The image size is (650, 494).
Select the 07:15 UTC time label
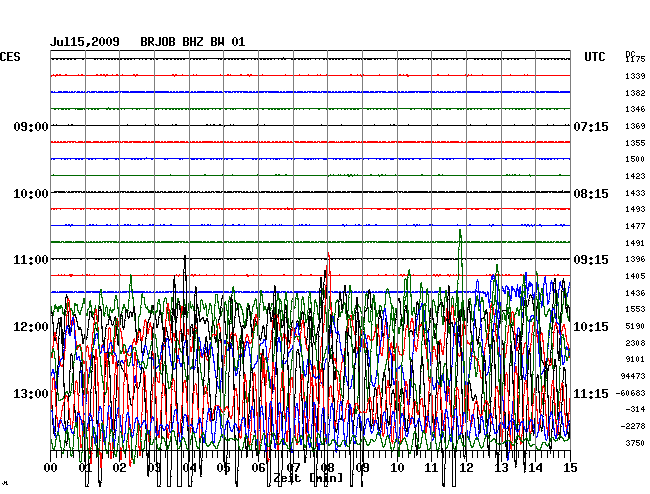click(591, 126)
